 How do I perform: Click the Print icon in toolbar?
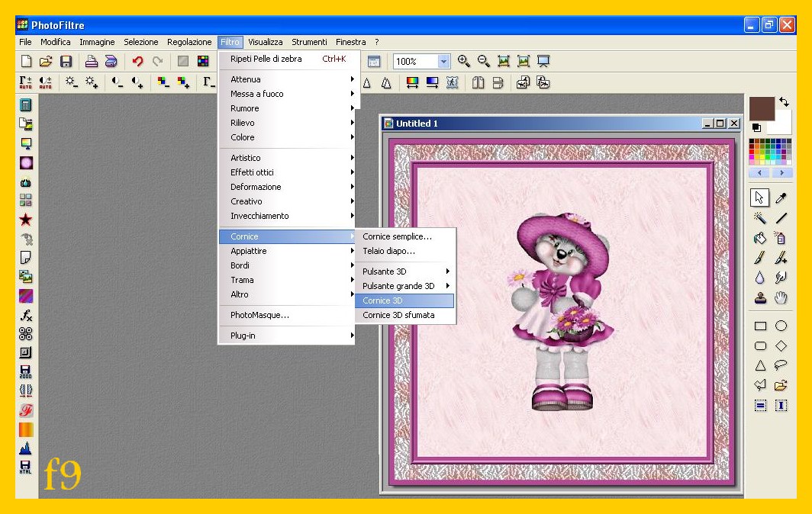(x=91, y=62)
